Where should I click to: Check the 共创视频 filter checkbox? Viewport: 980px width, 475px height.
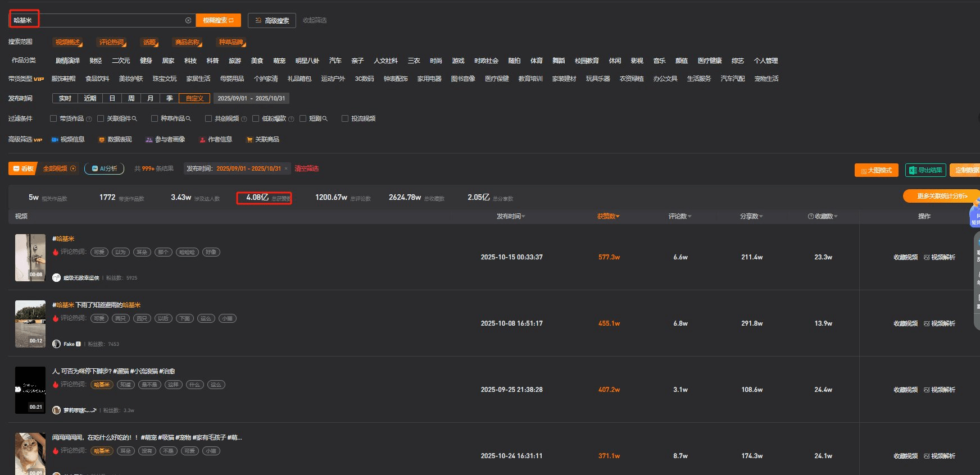click(x=208, y=118)
